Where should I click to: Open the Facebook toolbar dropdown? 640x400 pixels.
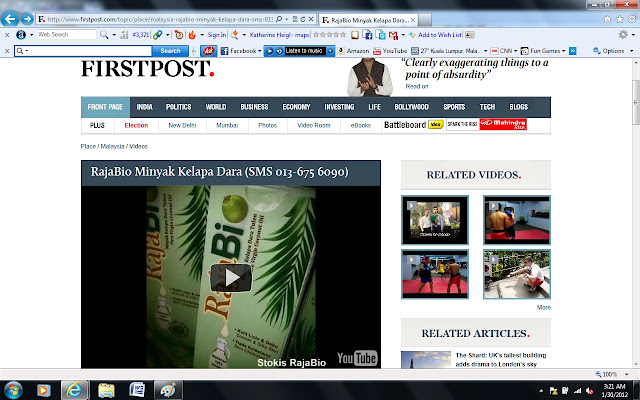260,51
